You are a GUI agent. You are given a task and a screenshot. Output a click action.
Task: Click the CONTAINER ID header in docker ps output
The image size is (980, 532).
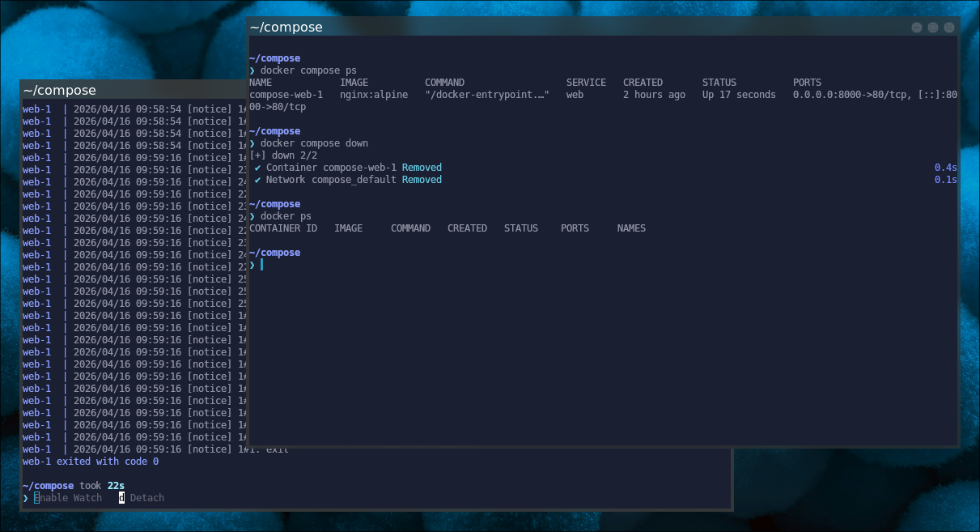(283, 228)
